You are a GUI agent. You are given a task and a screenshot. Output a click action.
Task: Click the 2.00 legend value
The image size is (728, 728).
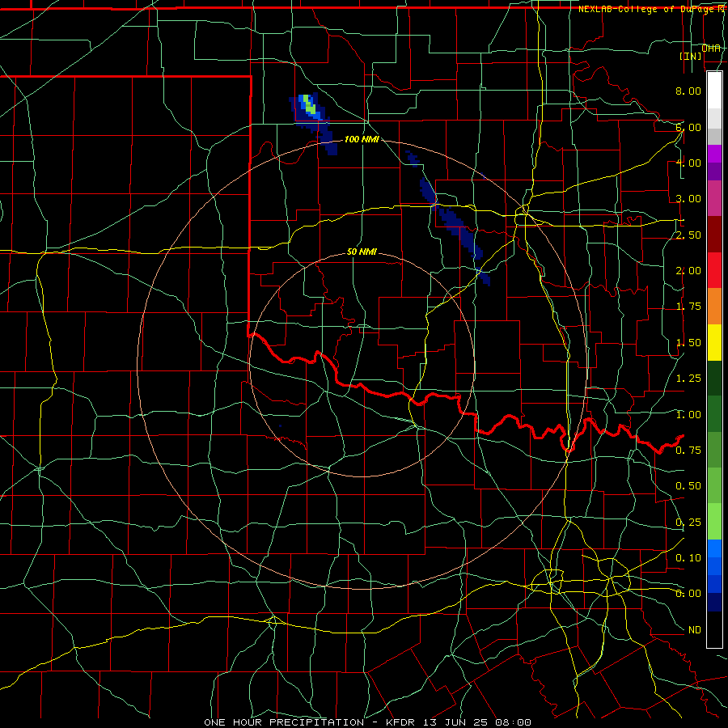pos(688,271)
